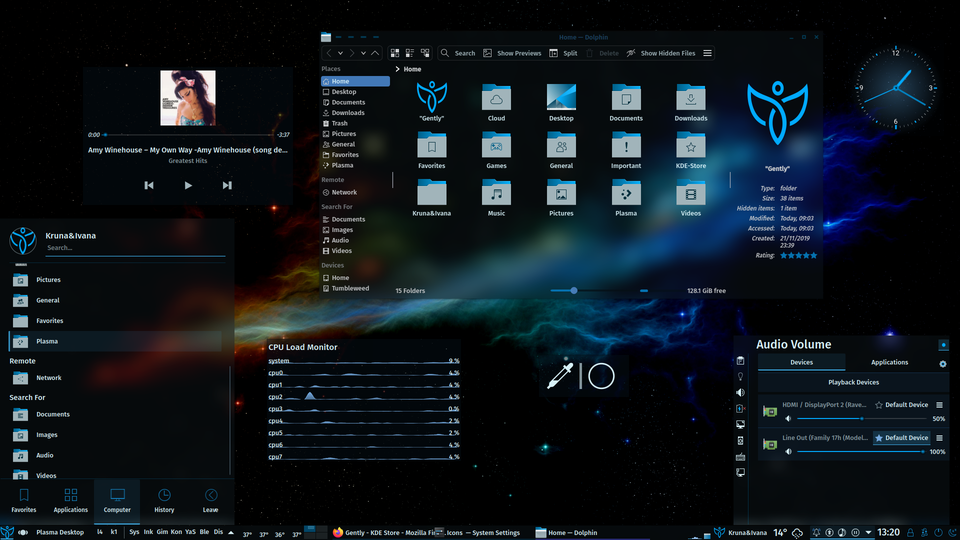
Task: Adjust the HDMI volume slider
Action: tap(860, 419)
